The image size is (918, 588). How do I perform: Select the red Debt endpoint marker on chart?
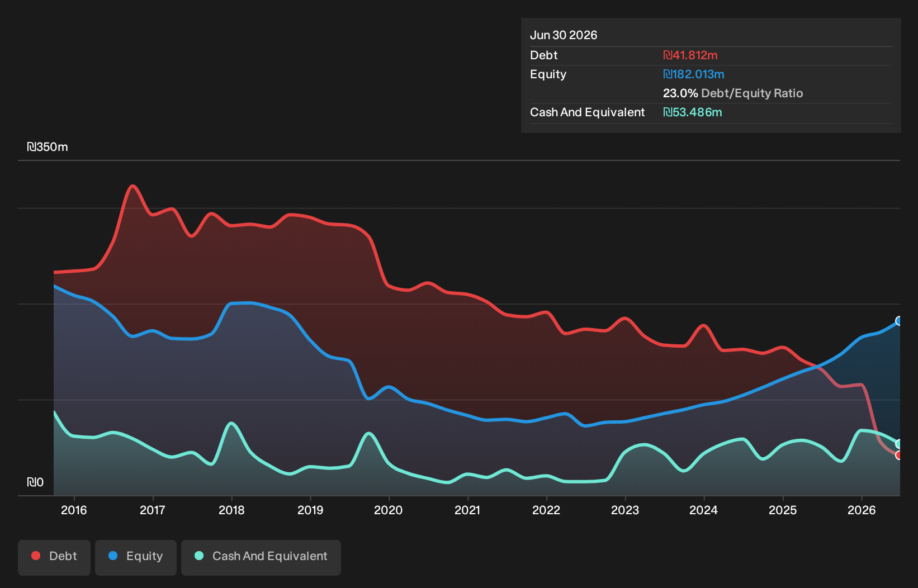(899, 455)
